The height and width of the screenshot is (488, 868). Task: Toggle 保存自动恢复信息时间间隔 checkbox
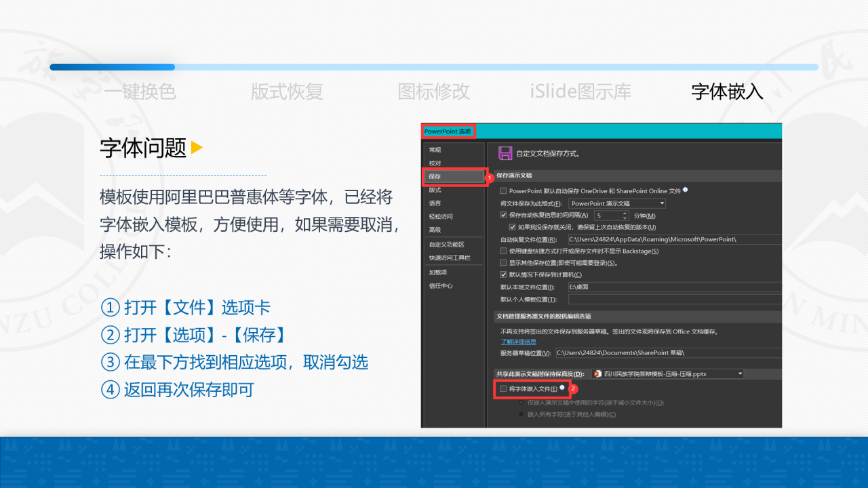click(503, 215)
